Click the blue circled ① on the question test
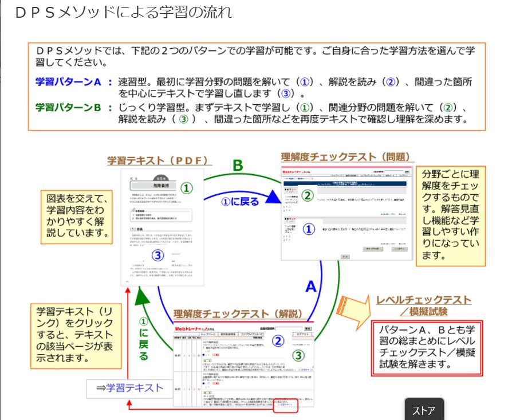The image size is (512, 420). [309, 230]
